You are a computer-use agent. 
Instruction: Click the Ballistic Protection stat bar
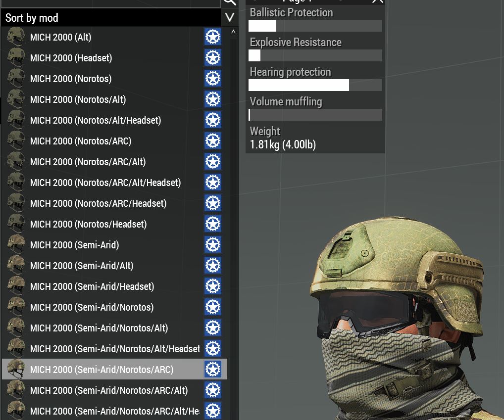point(315,26)
